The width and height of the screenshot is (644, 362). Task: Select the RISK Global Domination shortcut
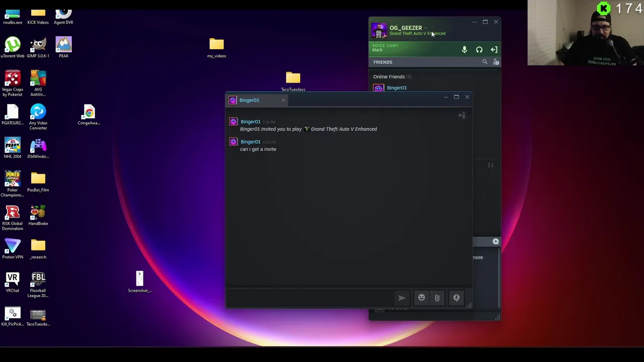coord(13,218)
